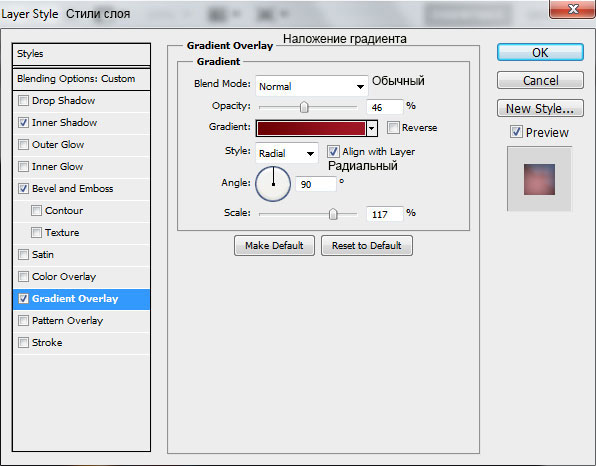Open the Inner Shadow settings label

tap(65, 123)
